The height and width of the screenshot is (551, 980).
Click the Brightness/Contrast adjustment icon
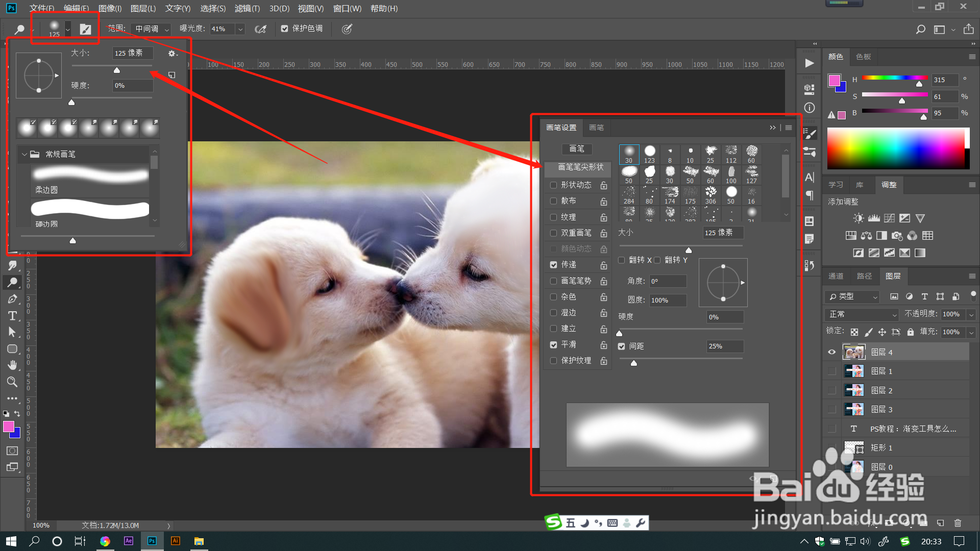click(x=859, y=218)
